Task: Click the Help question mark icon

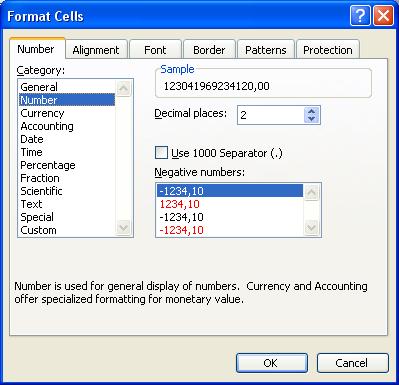Action: pyautogui.click(x=360, y=16)
